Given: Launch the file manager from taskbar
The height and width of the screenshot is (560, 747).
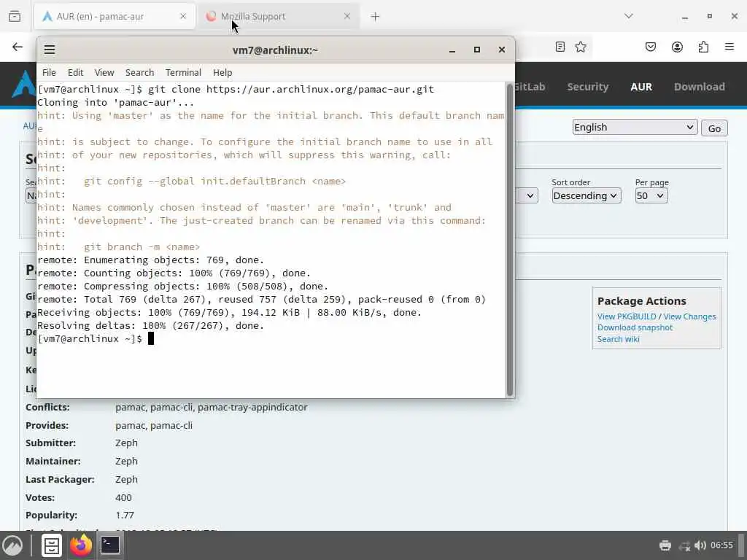Looking at the screenshot, I should pos(52,545).
